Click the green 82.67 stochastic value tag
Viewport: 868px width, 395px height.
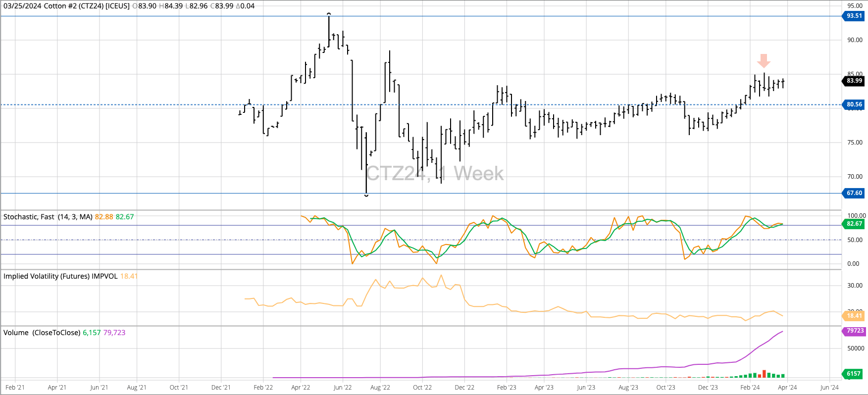(854, 224)
